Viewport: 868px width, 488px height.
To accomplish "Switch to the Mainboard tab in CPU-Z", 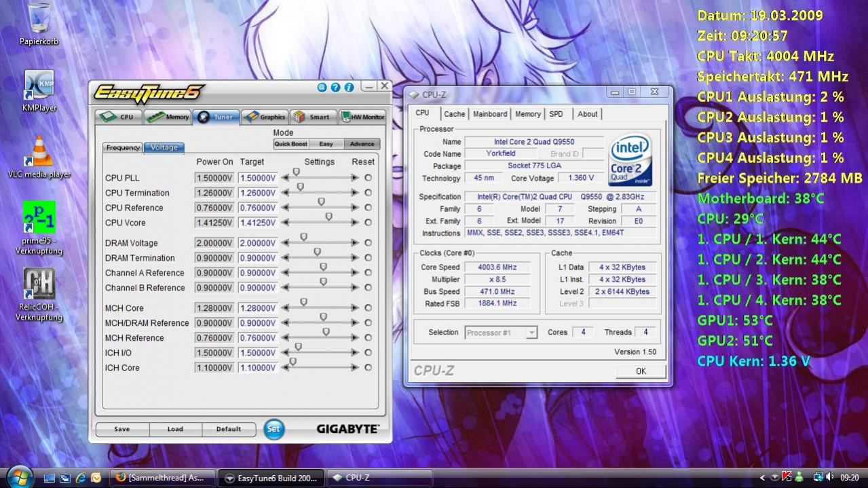I will pos(489,114).
